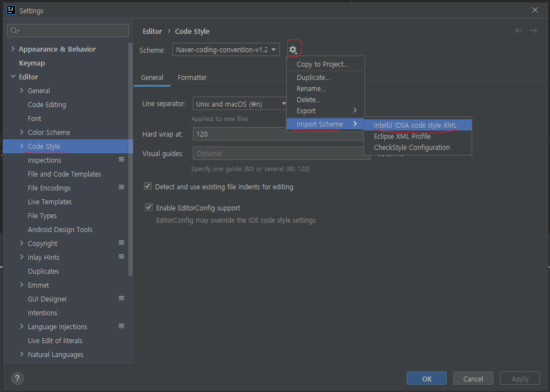Open Intentions settings page
This screenshot has height=392, width=550.
point(42,313)
